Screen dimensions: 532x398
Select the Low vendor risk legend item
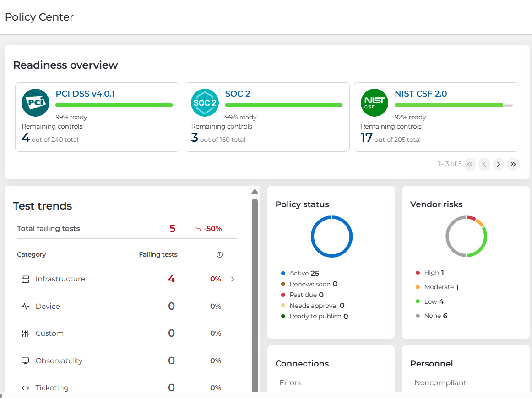coord(430,301)
